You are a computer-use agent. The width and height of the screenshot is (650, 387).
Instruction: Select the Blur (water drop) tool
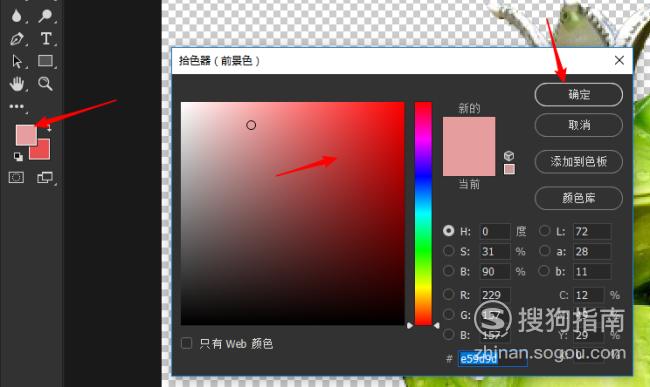pos(17,16)
